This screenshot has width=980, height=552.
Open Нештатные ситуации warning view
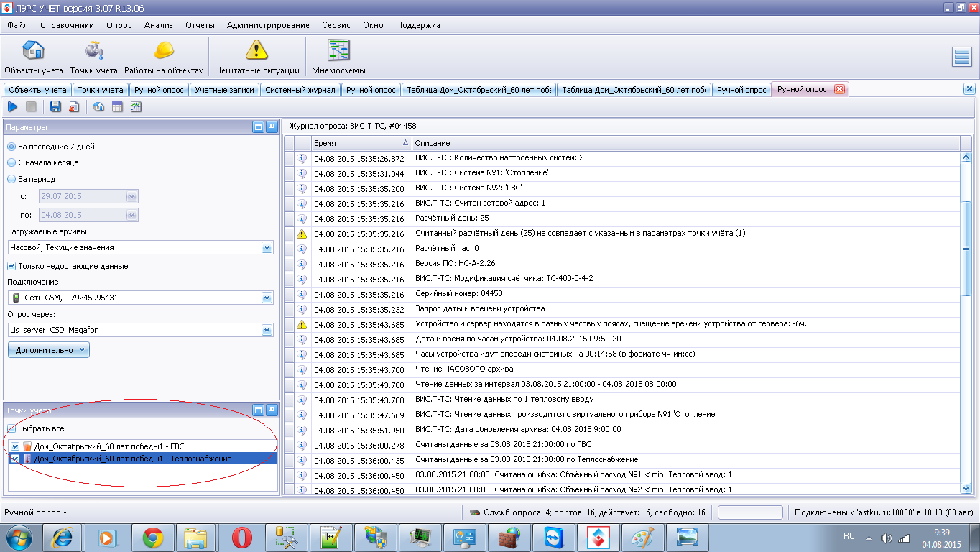point(256,57)
